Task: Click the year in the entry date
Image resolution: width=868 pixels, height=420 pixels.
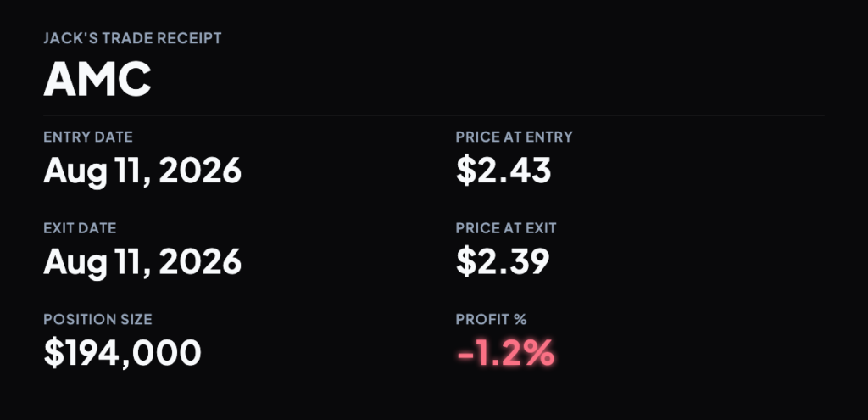Action: (200, 170)
